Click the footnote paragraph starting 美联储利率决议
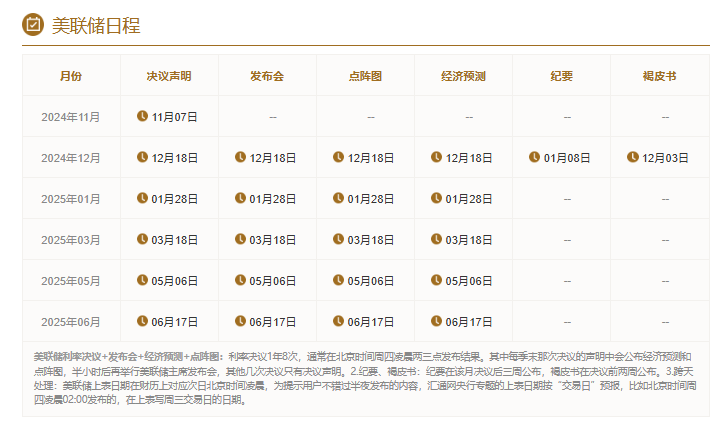Viewport: 724px width, 428px height. coord(365,378)
